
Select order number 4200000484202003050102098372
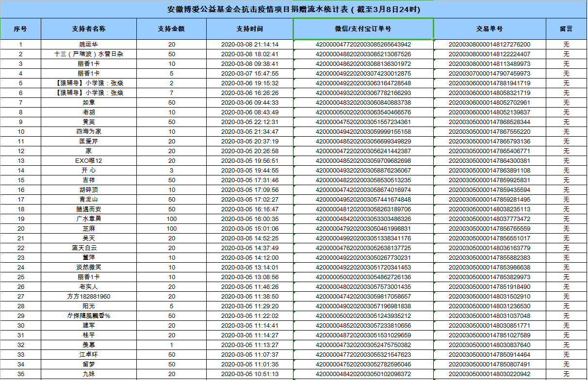363,374
